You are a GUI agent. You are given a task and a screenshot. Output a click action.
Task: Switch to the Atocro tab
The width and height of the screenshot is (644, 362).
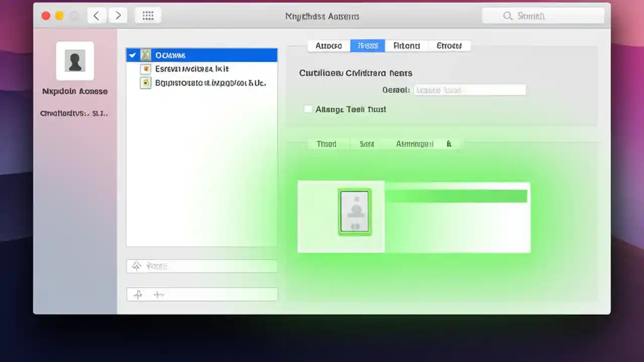(328, 46)
